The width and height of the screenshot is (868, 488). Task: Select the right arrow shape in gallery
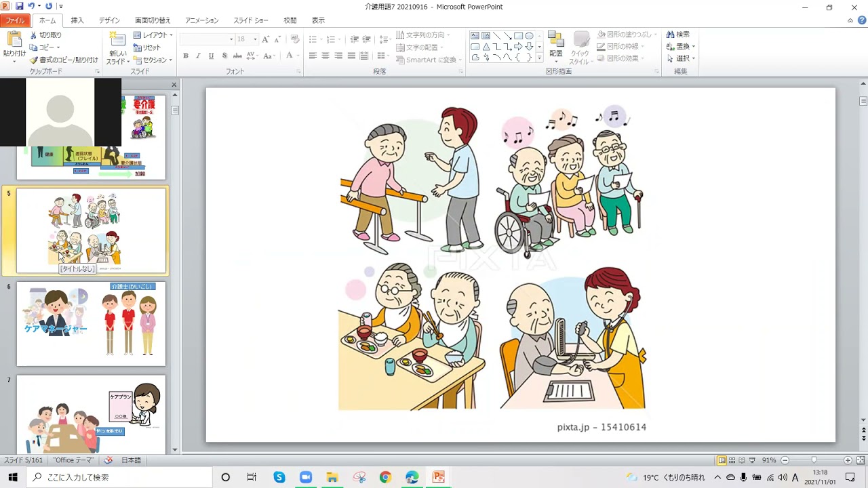pyautogui.click(x=518, y=47)
